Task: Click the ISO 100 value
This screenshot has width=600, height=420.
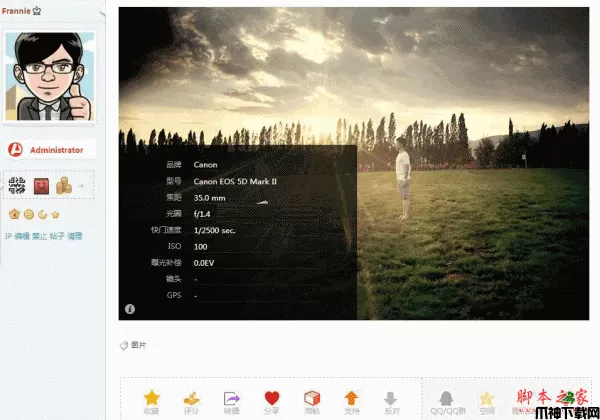Action: pos(201,247)
